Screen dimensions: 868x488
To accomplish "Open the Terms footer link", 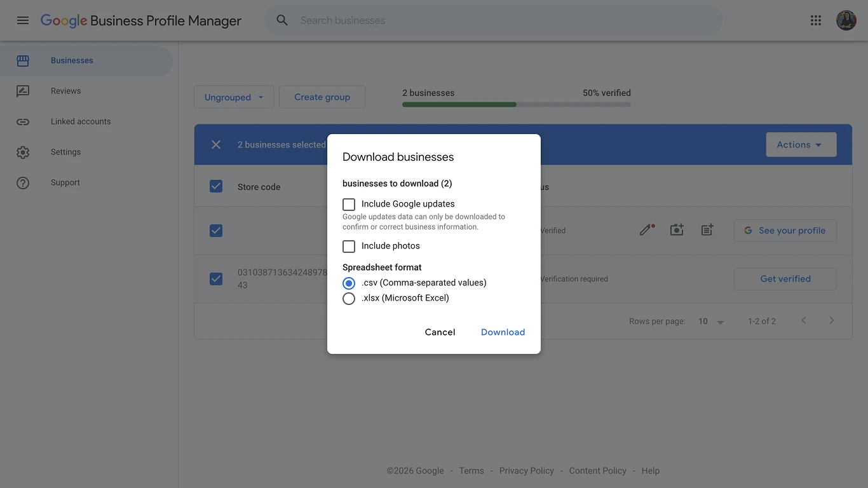I will tap(471, 471).
